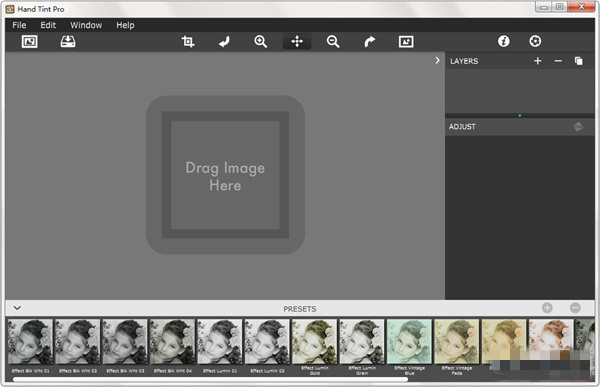Image resolution: width=600 pixels, height=387 pixels.
Task: Click the zoom out magnifier
Action: coord(333,41)
